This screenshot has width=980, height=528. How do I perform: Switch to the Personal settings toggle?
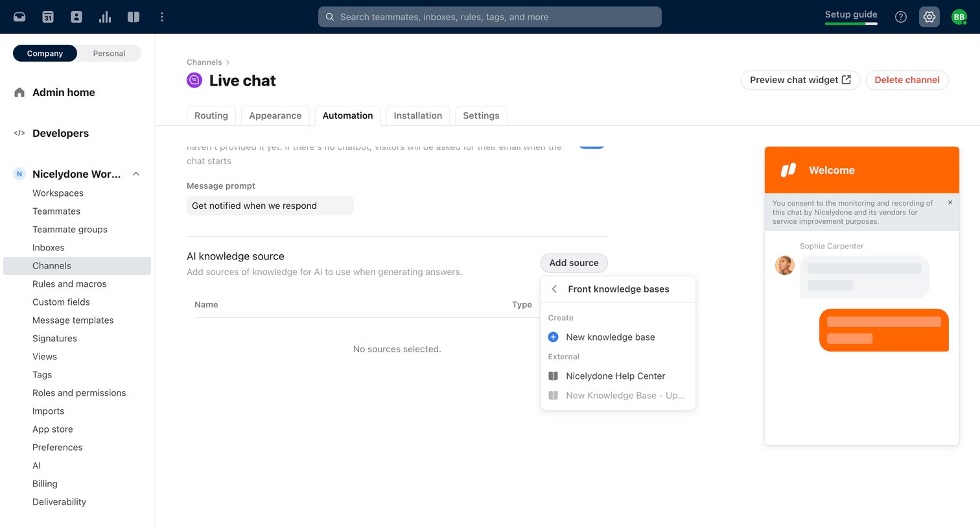pos(109,53)
